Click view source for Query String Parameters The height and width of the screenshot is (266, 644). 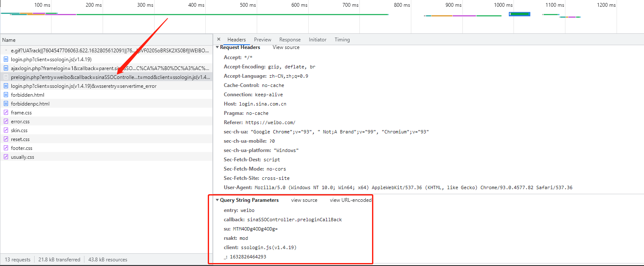tap(304, 200)
